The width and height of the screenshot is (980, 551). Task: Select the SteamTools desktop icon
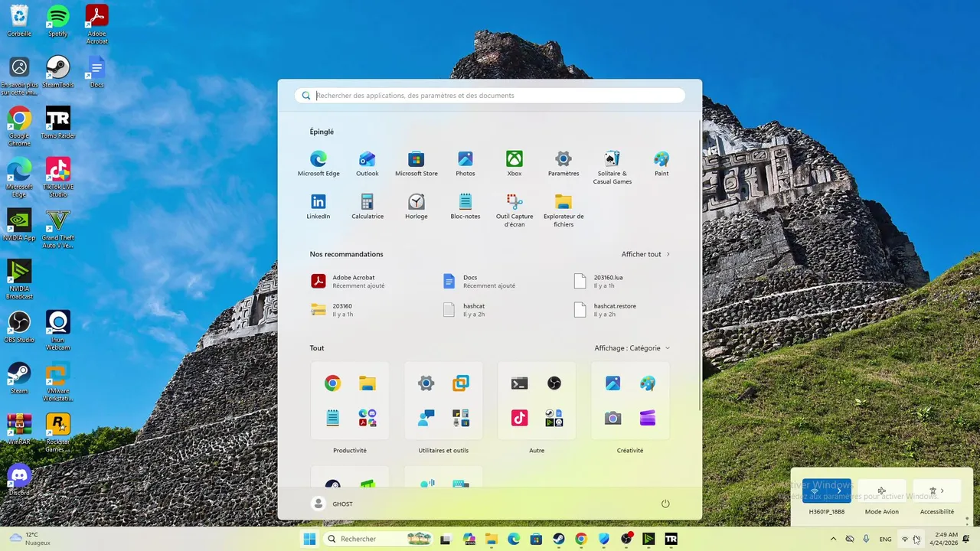coord(58,72)
